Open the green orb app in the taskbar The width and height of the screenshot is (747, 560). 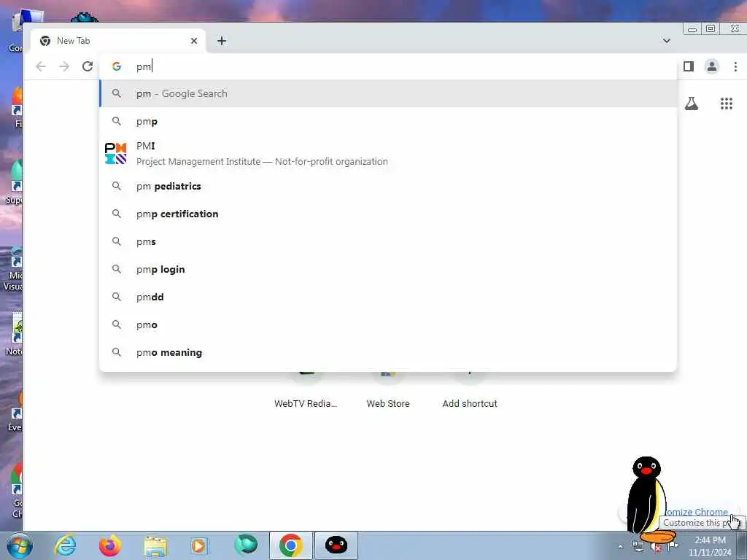pos(245,545)
